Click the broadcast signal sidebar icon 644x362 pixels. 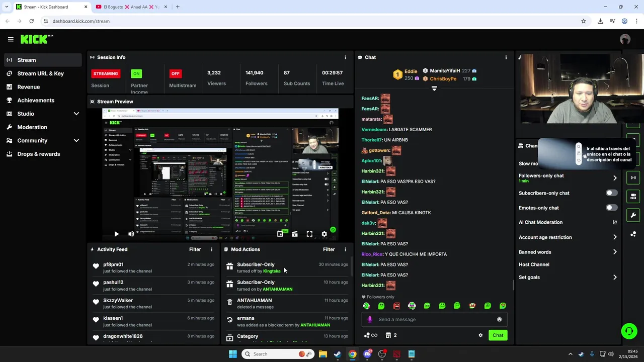click(x=633, y=177)
